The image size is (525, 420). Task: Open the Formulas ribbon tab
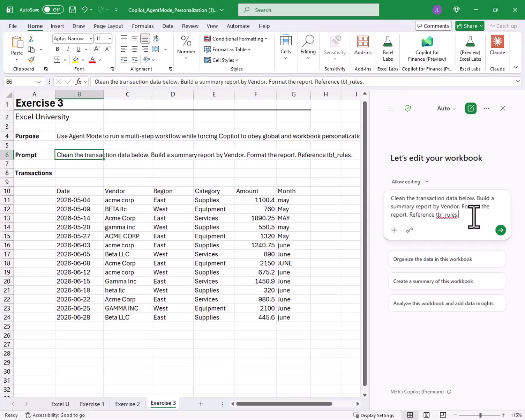(143, 26)
